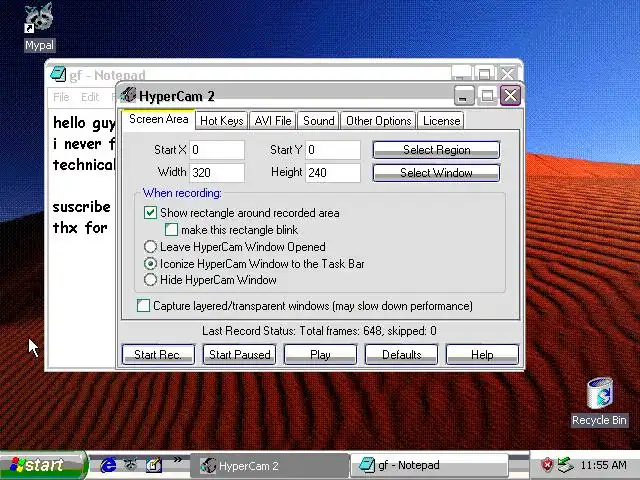The image size is (640, 480).
Task: Click the Start Rec. button
Action: [x=158, y=354]
